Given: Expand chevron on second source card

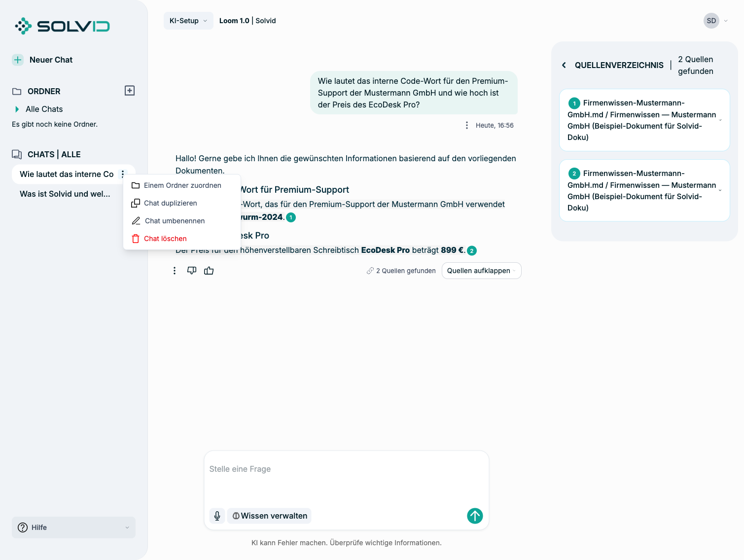Looking at the screenshot, I should (720, 191).
